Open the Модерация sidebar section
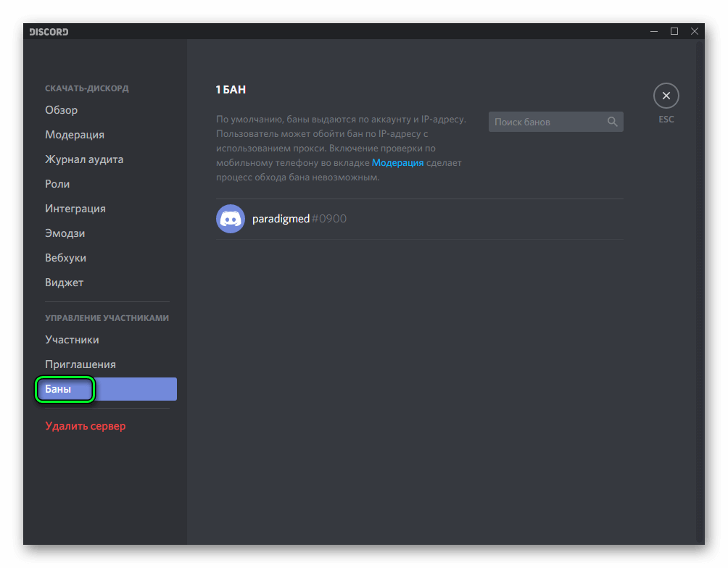This screenshot has height=568, width=728. [x=74, y=135]
